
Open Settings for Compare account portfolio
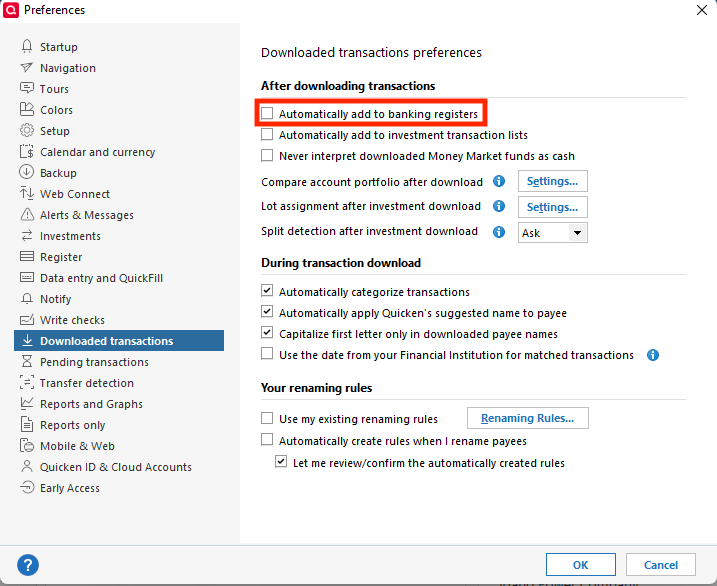click(552, 181)
